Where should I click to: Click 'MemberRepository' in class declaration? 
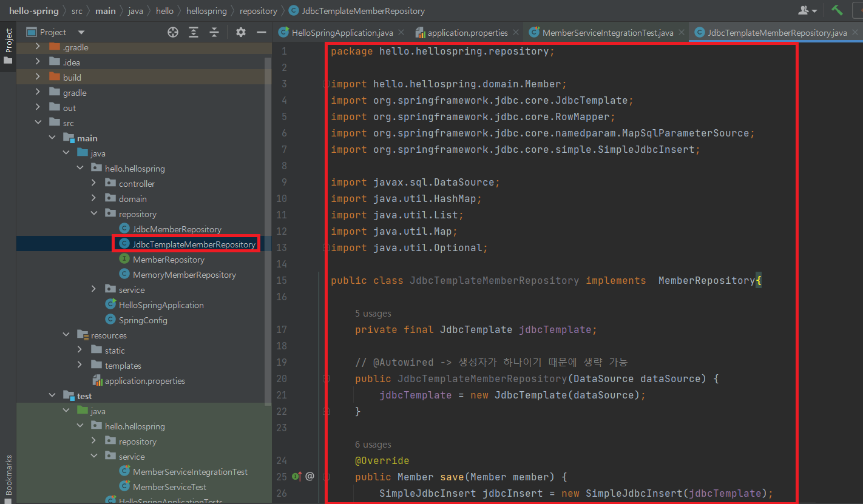707,280
